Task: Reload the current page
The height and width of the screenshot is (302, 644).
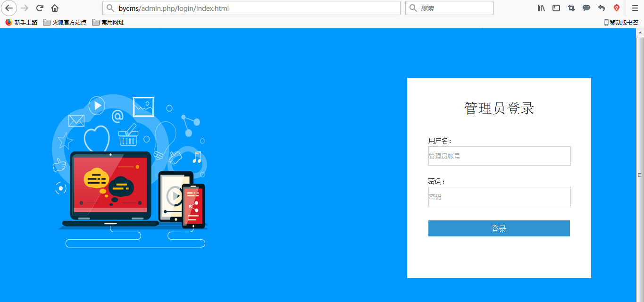Action: tap(40, 8)
